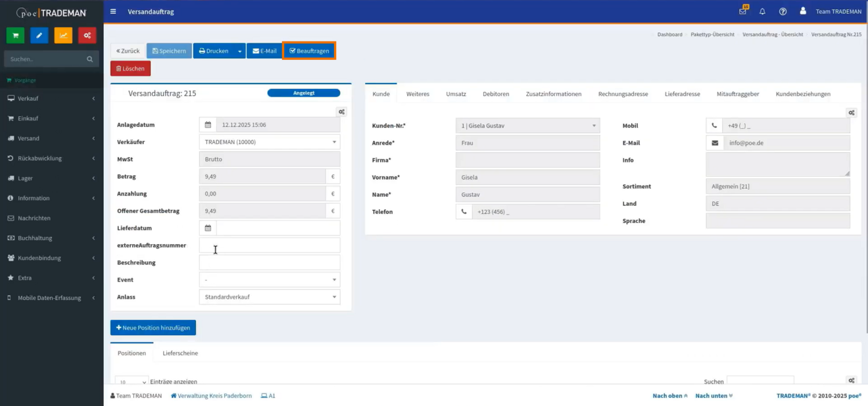
Task: Open the help question mark icon
Action: click(x=783, y=11)
